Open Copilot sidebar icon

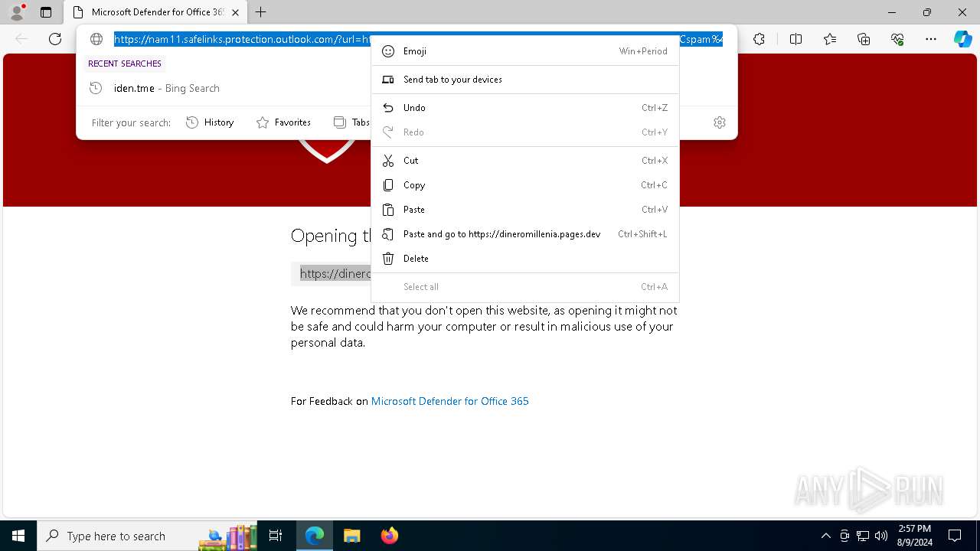click(963, 39)
